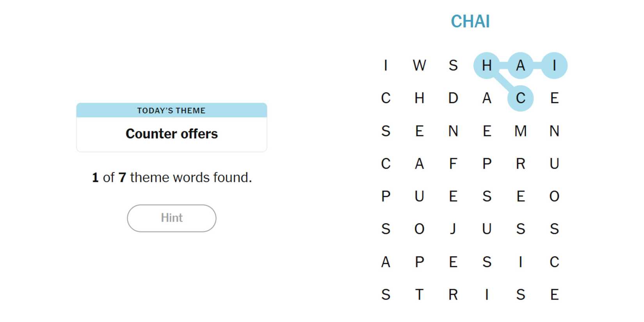This screenshot has height=322, width=644.
Task: Tap the highlighted A tile
Action: coord(520,65)
